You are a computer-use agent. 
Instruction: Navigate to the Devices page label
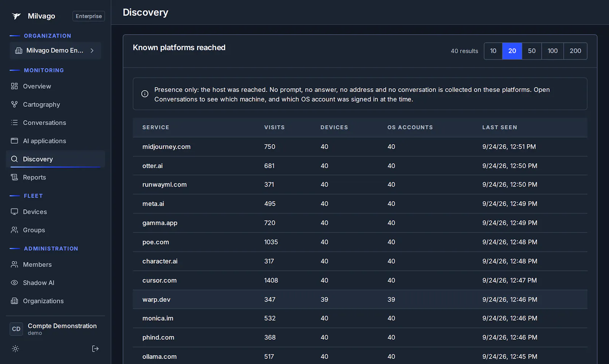click(35, 212)
